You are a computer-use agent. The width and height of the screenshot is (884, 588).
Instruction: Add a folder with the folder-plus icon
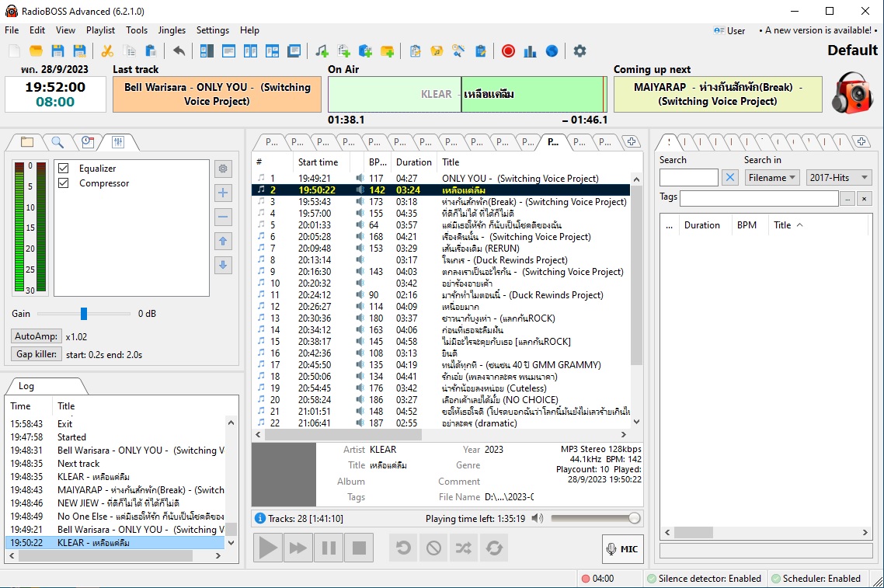coord(388,51)
